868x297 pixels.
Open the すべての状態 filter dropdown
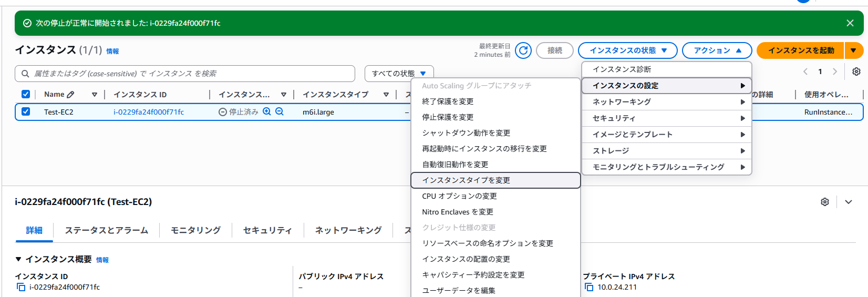(x=399, y=74)
